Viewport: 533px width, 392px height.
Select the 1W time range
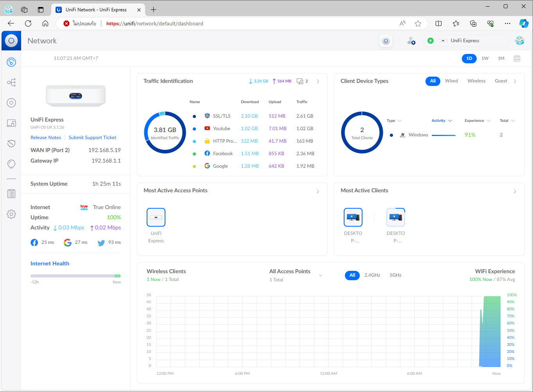pyautogui.click(x=485, y=59)
